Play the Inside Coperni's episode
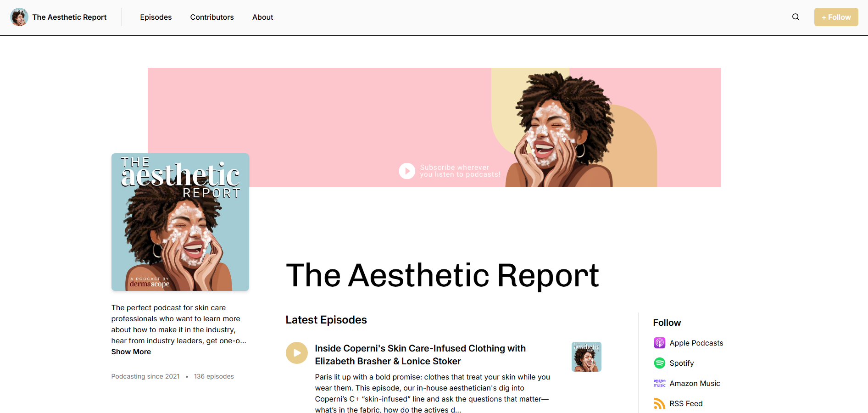868x413 pixels. click(297, 353)
